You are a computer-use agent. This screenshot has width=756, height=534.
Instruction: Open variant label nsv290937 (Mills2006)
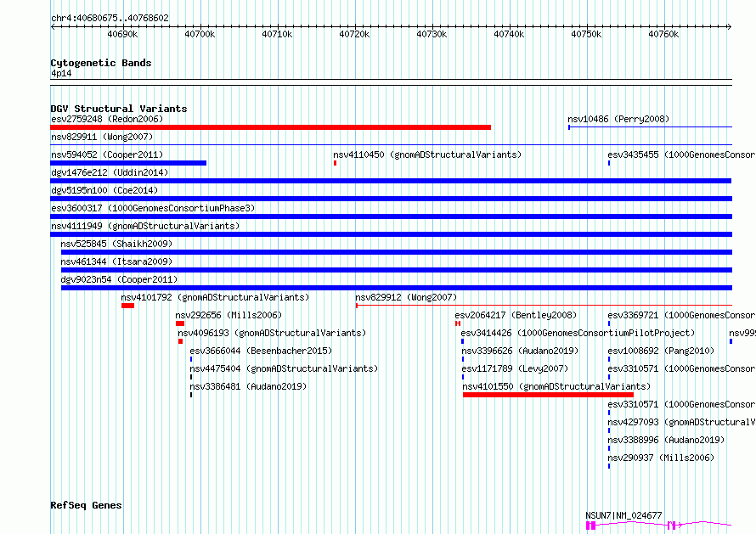click(x=661, y=458)
